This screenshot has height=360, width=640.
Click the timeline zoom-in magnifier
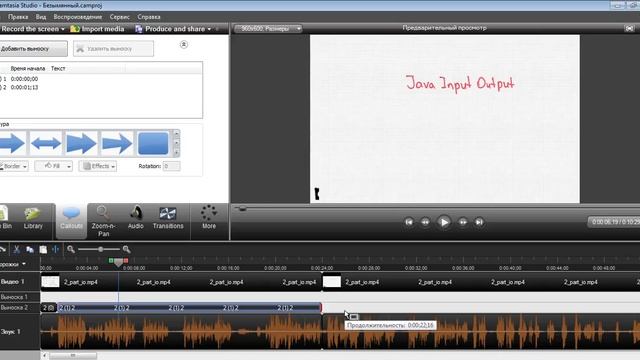point(126,249)
